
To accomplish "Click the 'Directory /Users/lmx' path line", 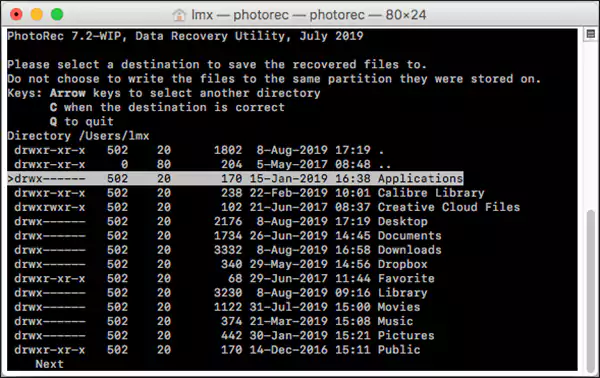I will (x=78, y=136).
